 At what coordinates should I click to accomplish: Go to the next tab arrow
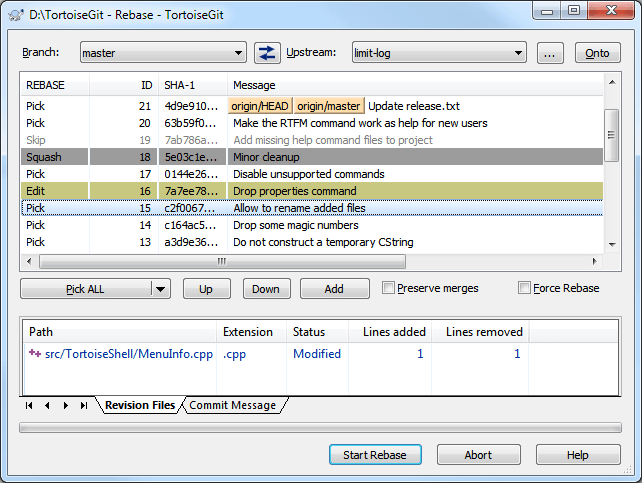click(x=66, y=405)
